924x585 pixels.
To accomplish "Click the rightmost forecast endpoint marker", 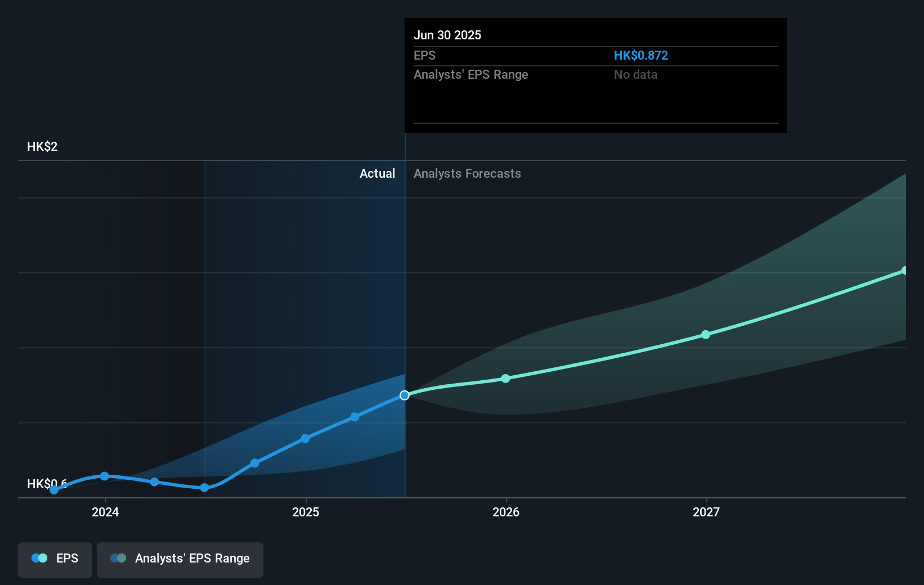I will [x=904, y=271].
